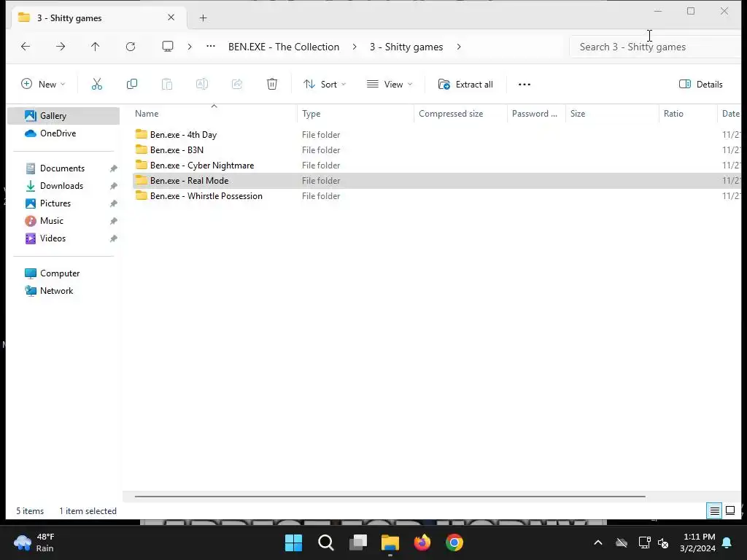Click the Copy icon in toolbar
This screenshot has height=560, width=747.
132,85
